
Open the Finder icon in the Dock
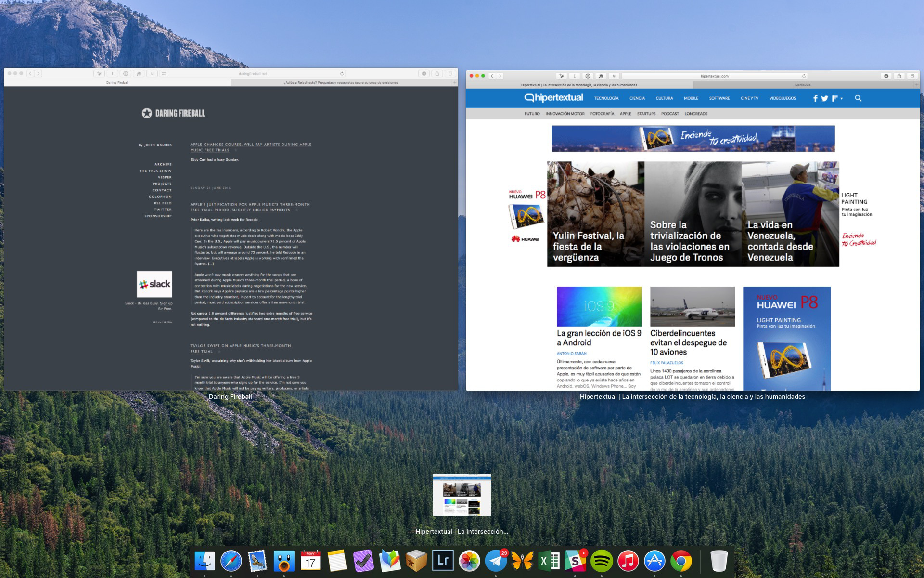[x=205, y=561]
